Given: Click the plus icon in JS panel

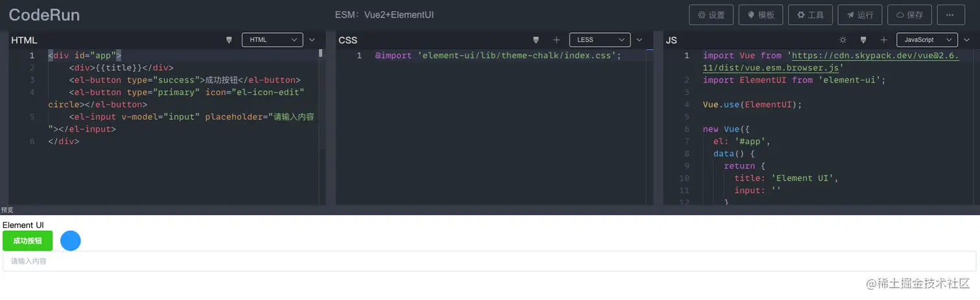Looking at the screenshot, I should pos(883,40).
